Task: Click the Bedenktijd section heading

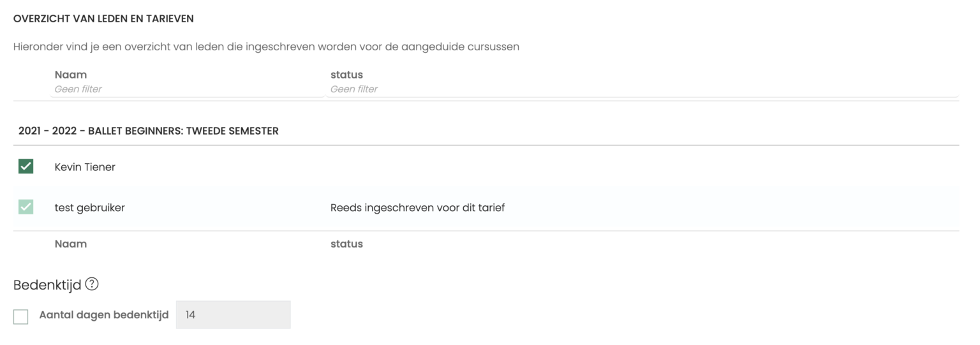Action: (x=47, y=285)
